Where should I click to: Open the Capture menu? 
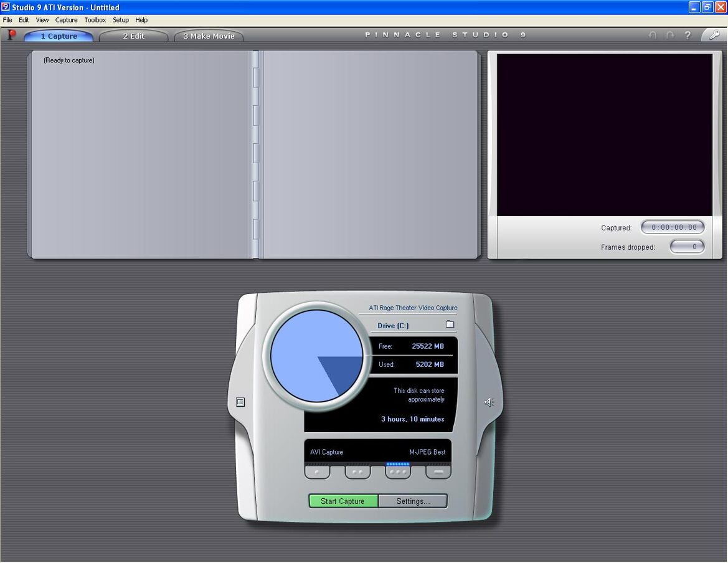pyautogui.click(x=67, y=20)
